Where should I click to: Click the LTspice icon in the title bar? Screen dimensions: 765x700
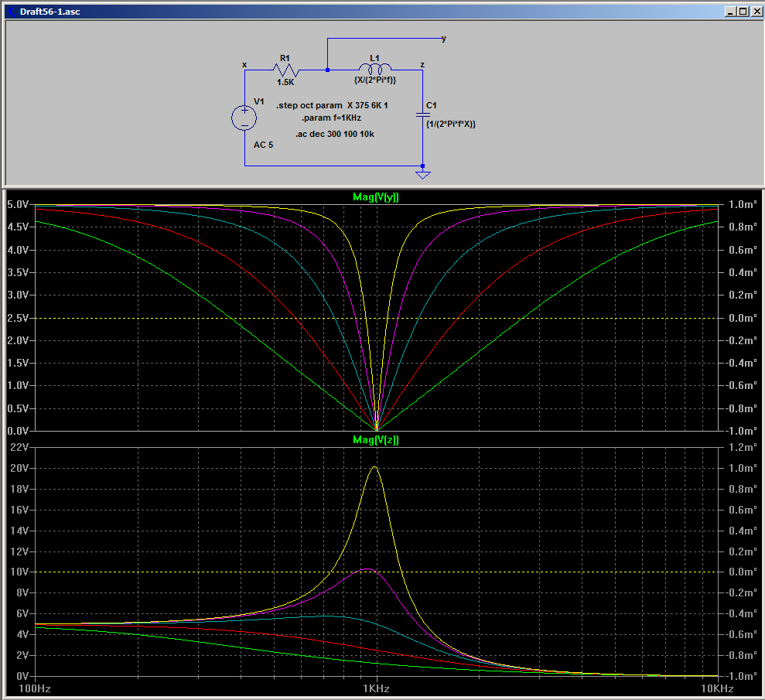click(x=12, y=12)
